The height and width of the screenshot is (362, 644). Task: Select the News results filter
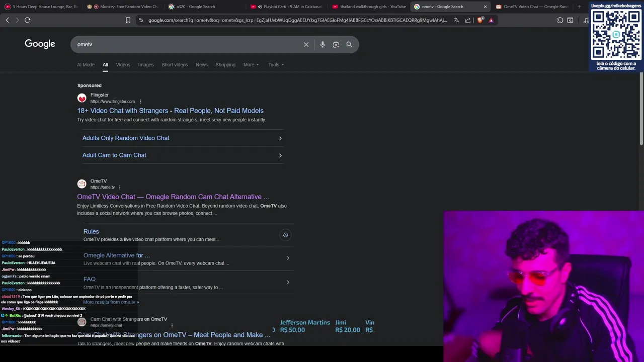201,65
